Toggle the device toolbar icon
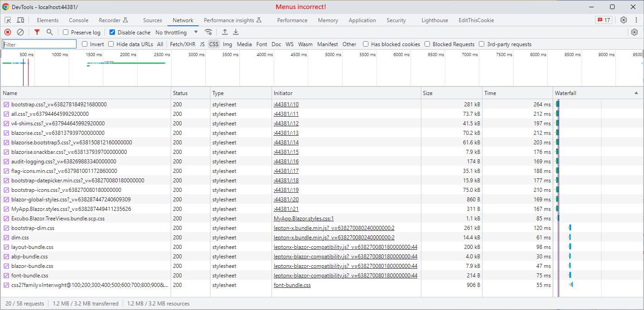Screen dimensions: 644x310 20,20
